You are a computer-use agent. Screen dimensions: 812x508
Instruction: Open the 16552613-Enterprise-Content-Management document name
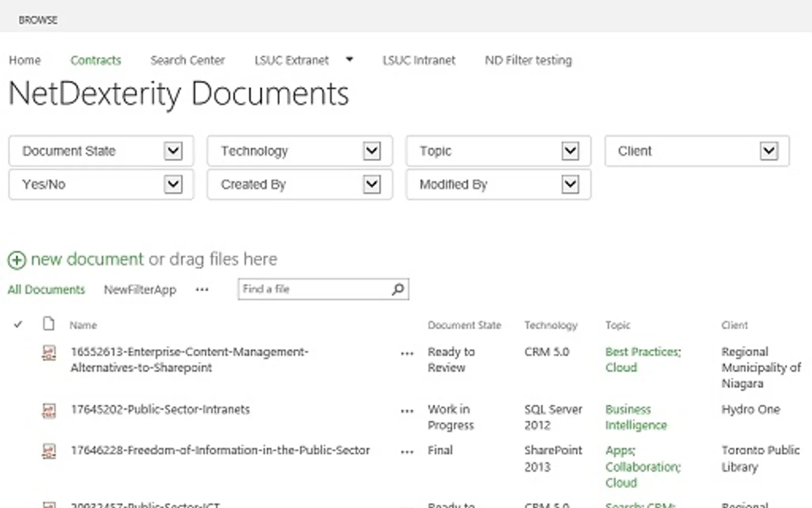coord(189,360)
